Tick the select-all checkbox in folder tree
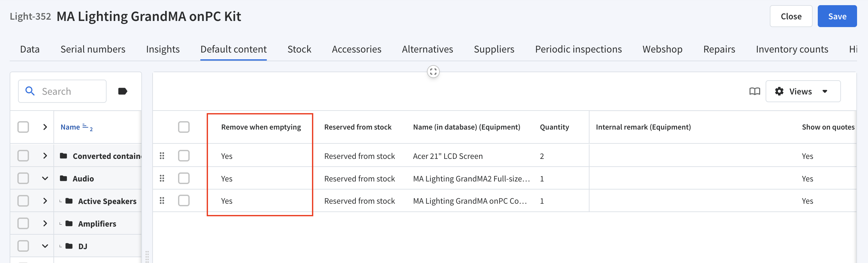This screenshot has width=868, height=263. click(23, 127)
